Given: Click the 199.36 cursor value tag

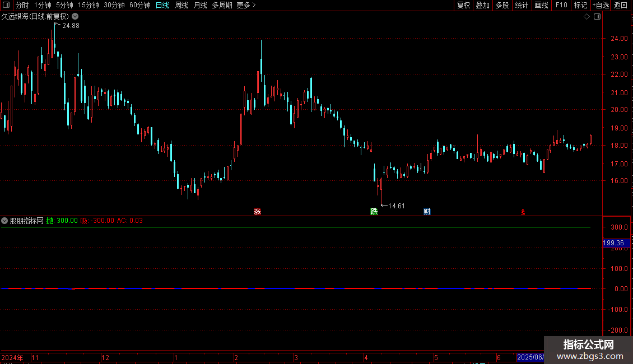Looking at the screenshot, I should 616,243.
